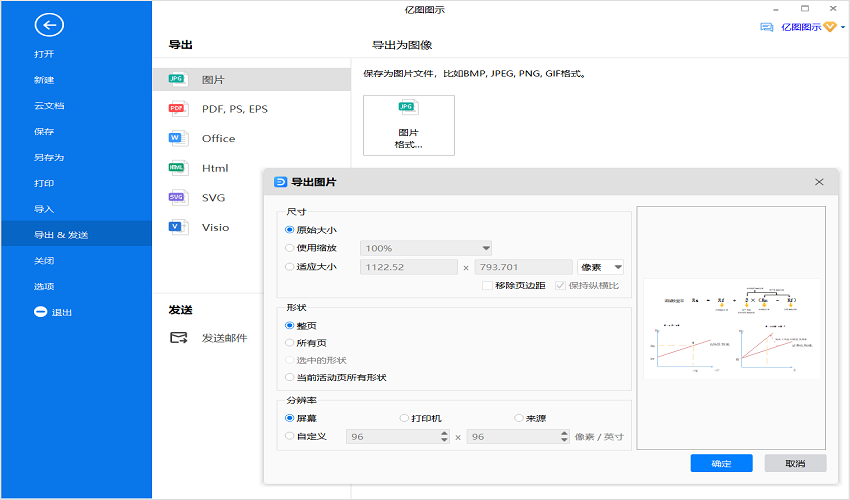Select 导出 & 发送 menu item

(76, 234)
